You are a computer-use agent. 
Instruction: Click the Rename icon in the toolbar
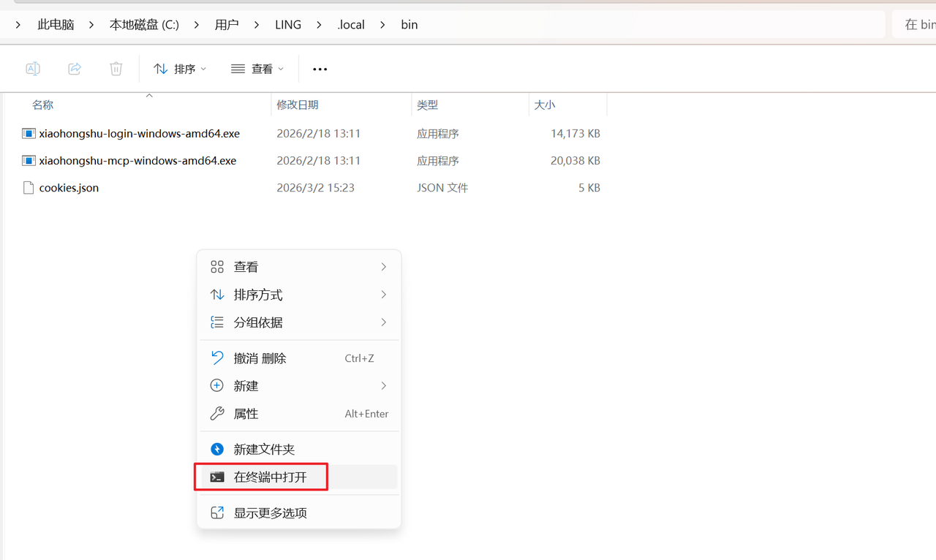pos(33,69)
